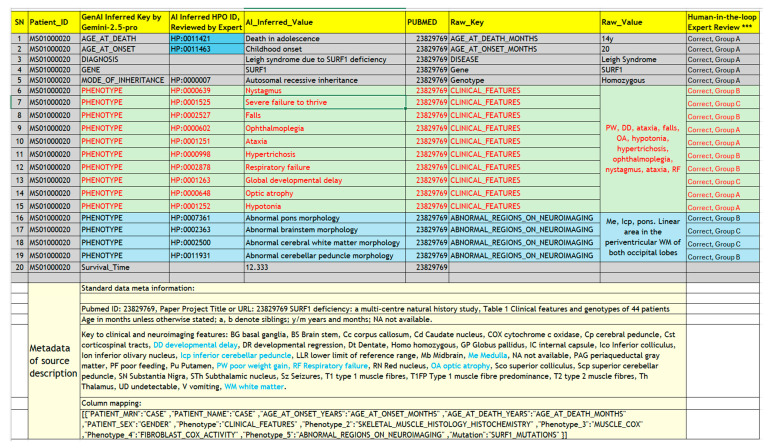Select the 'Severe failure to thrive' cell
The width and height of the screenshot is (768, 448).
[324, 102]
